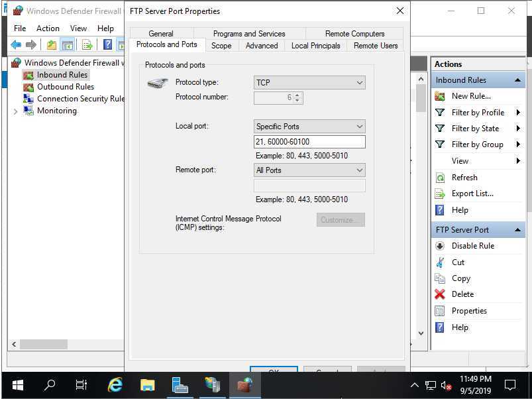Click the left arrow of tree scrollbar

[x=14, y=345]
